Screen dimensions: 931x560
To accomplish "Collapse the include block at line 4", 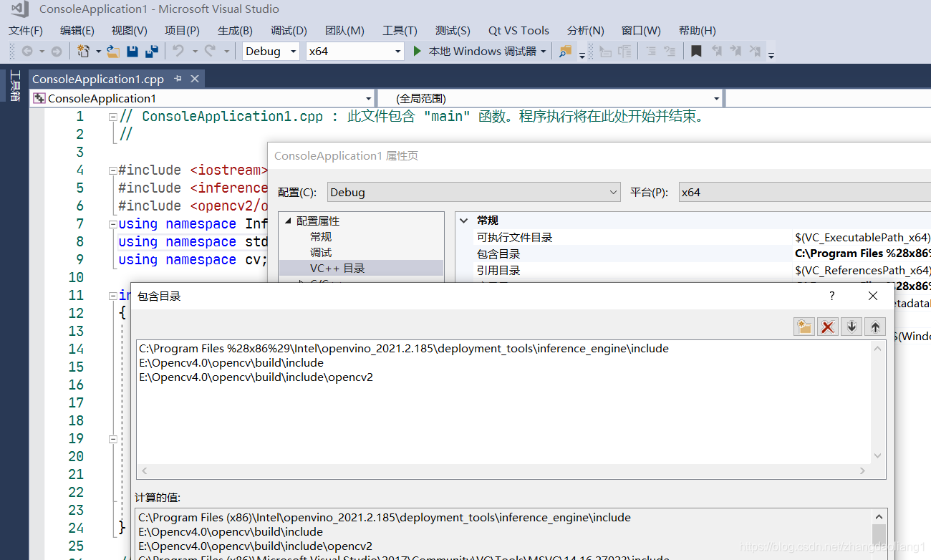I will (x=112, y=170).
